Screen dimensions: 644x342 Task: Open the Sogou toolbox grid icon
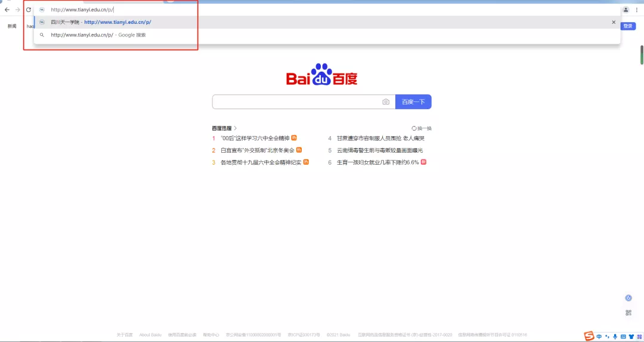click(x=639, y=336)
